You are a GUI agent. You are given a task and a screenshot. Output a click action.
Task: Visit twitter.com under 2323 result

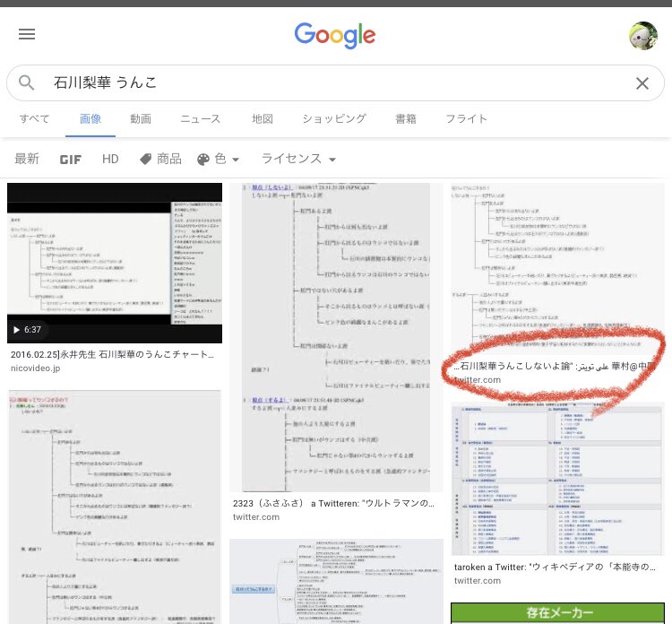[256, 517]
